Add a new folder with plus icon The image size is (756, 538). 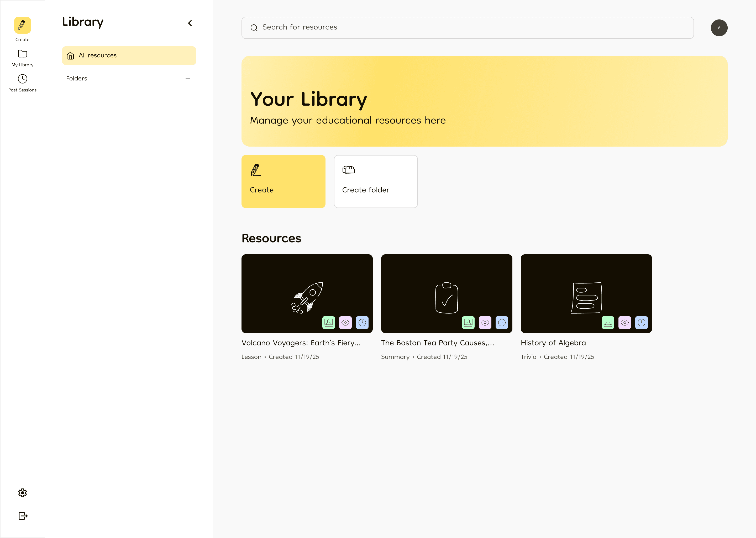[x=188, y=79]
